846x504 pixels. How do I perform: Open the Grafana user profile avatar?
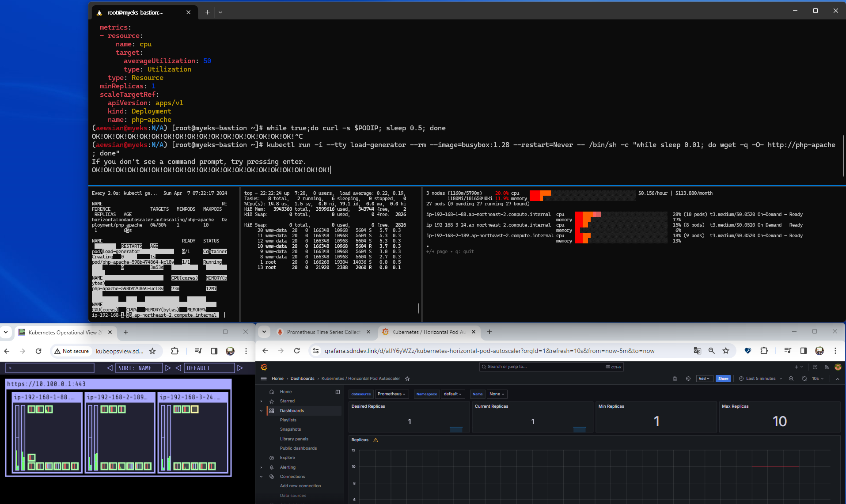click(838, 367)
